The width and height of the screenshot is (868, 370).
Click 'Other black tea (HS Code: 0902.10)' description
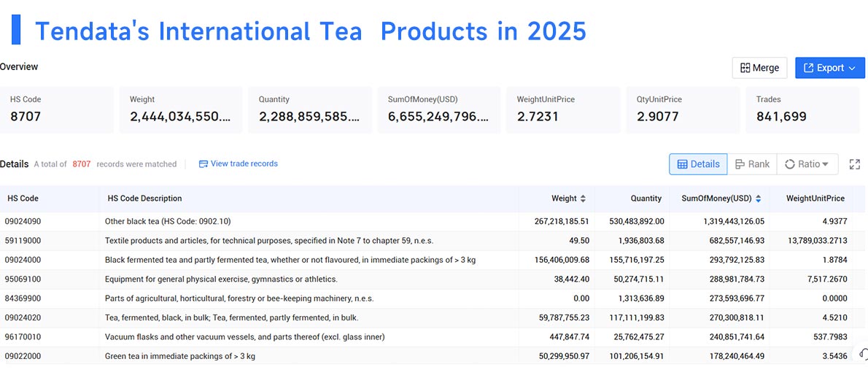click(168, 221)
